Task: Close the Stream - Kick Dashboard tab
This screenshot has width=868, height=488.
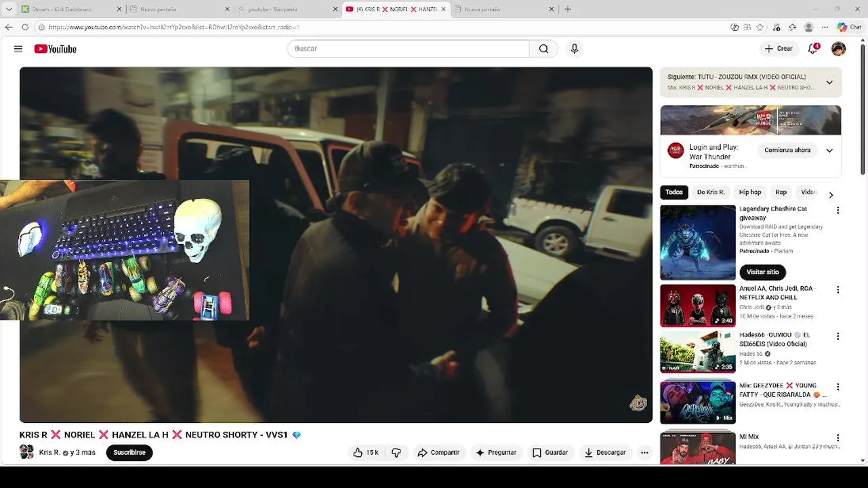Action: click(x=119, y=9)
